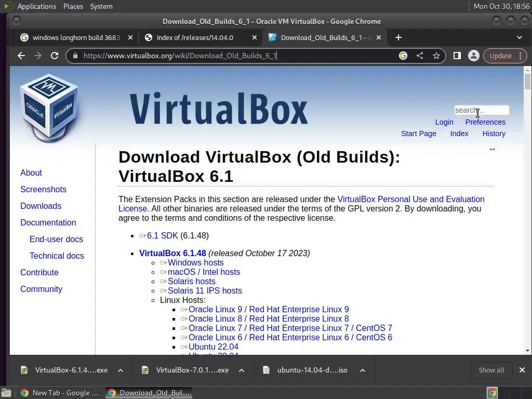Screen dimensions: 532x399
Task: Open Documentation in the sidebar
Action: (x=48, y=222)
